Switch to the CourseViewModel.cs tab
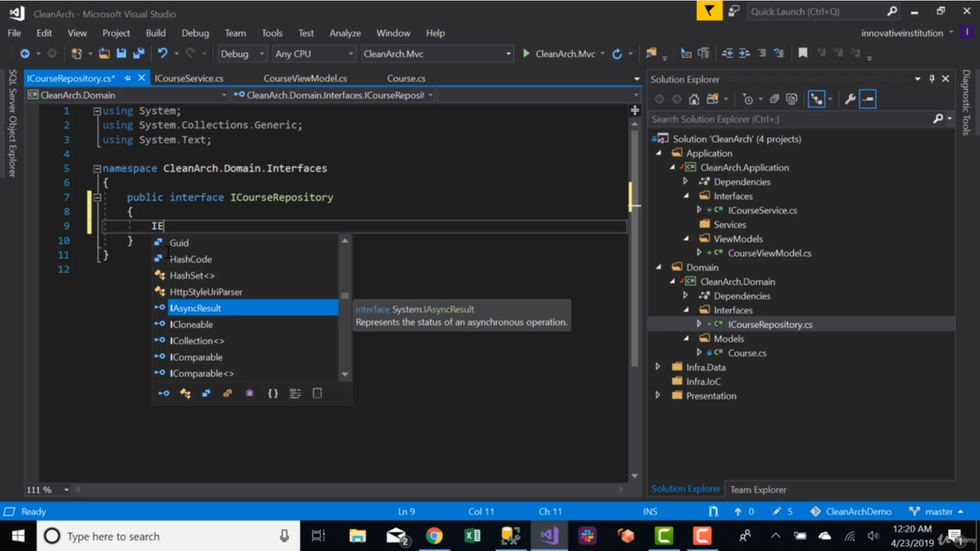The image size is (980, 551). click(305, 78)
